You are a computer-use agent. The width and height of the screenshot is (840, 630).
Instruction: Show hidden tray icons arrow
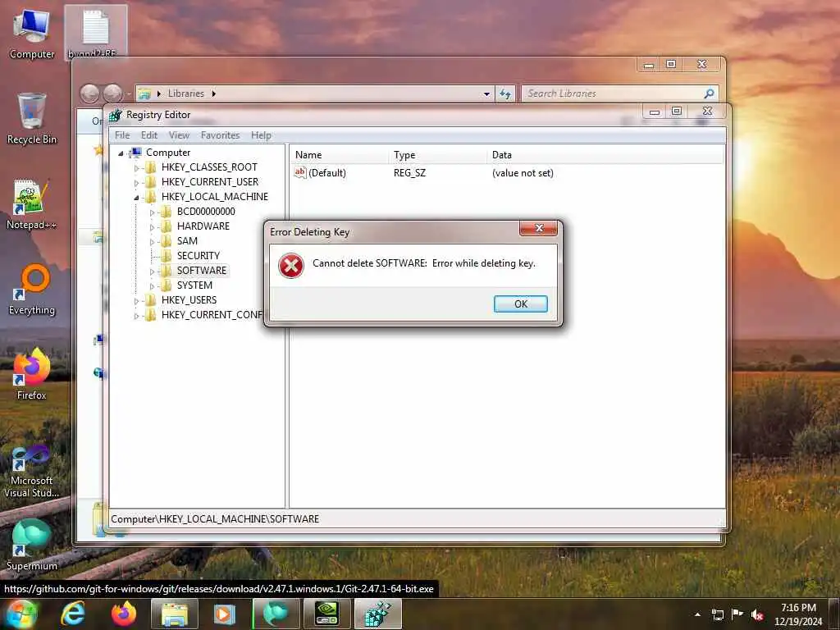tap(697, 614)
